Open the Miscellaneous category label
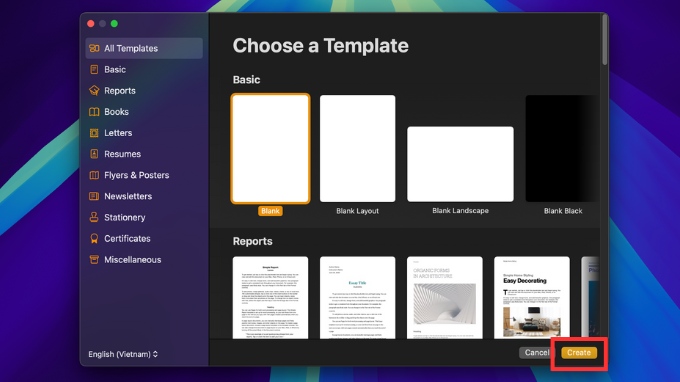 pyautogui.click(x=133, y=260)
